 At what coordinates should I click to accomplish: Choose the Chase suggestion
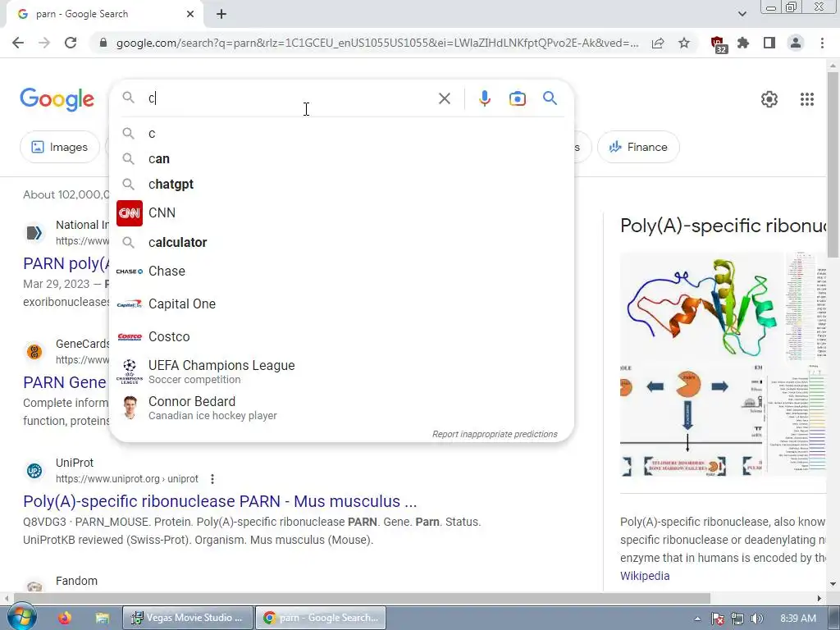[342, 271]
